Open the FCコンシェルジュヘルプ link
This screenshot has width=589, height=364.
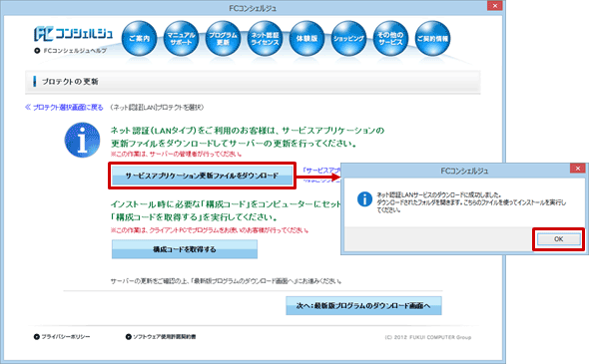[71, 50]
